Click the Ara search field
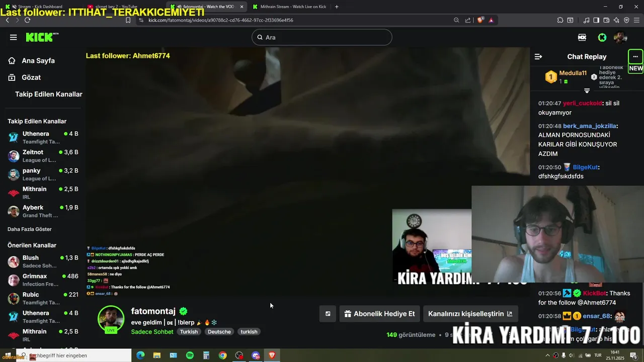644x362 pixels. point(322,37)
